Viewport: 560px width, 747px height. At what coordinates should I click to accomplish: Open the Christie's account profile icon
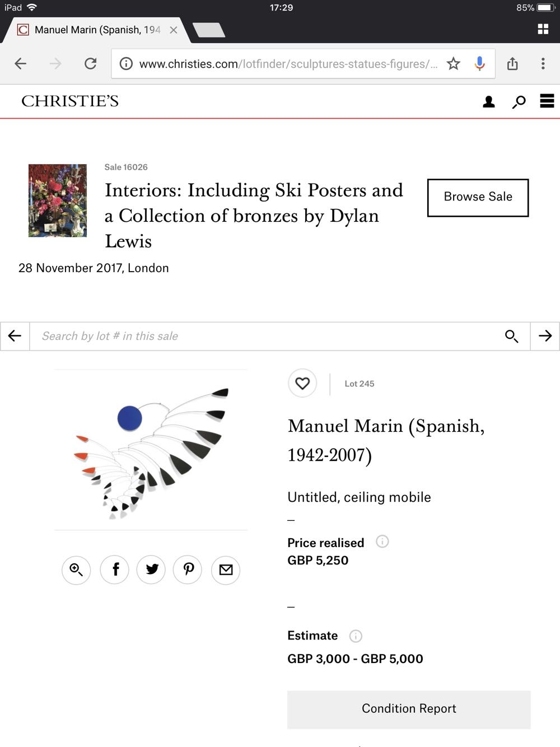[x=489, y=101]
